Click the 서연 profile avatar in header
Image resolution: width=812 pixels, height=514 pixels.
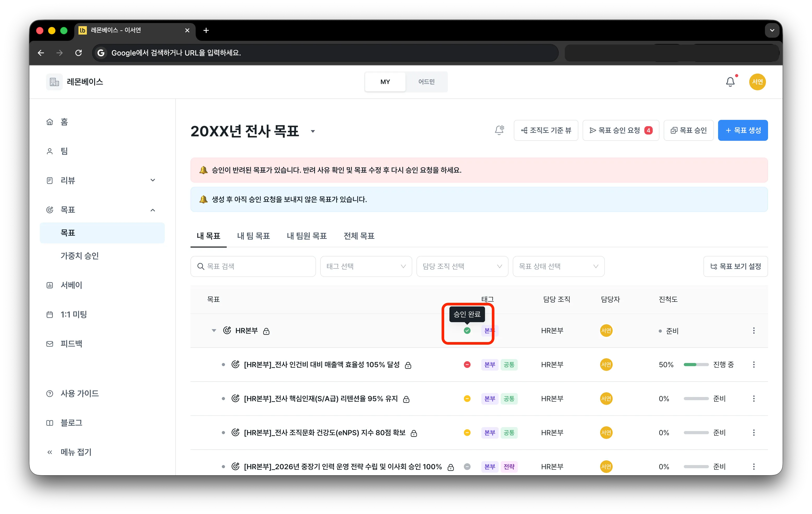[757, 82]
